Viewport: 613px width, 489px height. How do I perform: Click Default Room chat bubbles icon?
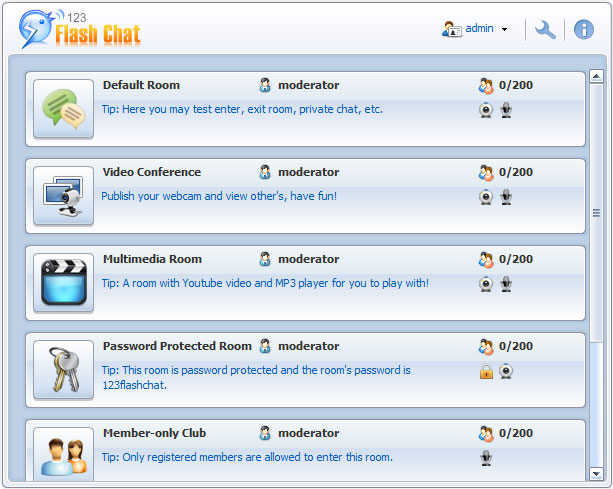[63, 109]
